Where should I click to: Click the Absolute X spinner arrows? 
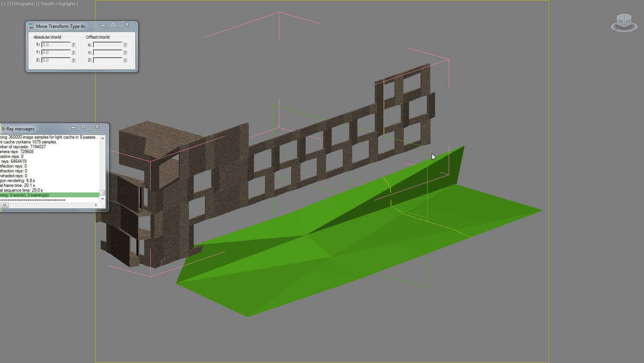click(x=74, y=45)
